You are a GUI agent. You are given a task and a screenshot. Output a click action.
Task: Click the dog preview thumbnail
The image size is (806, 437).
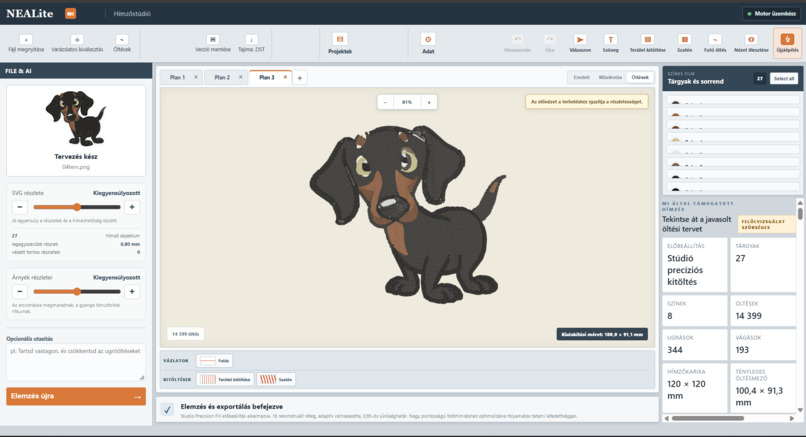(x=76, y=118)
